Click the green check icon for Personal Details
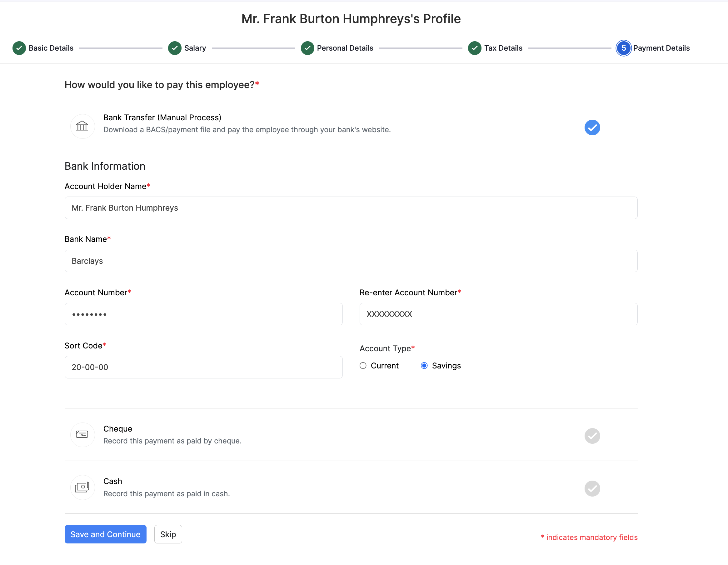728x565 pixels. click(307, 48)
